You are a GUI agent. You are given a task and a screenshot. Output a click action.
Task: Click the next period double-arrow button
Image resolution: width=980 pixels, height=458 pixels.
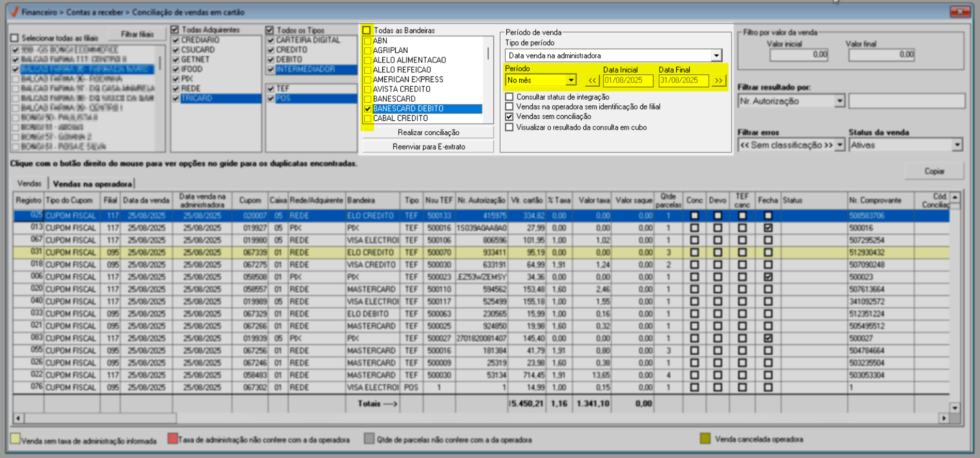click(718, 81)
